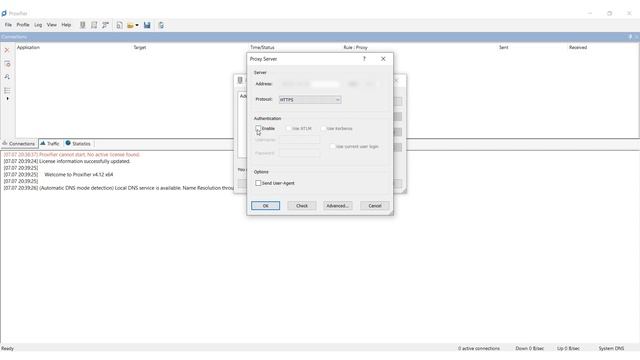
Task: Click the Username input field
Action: pyautogui.click(x=300, y=140)
